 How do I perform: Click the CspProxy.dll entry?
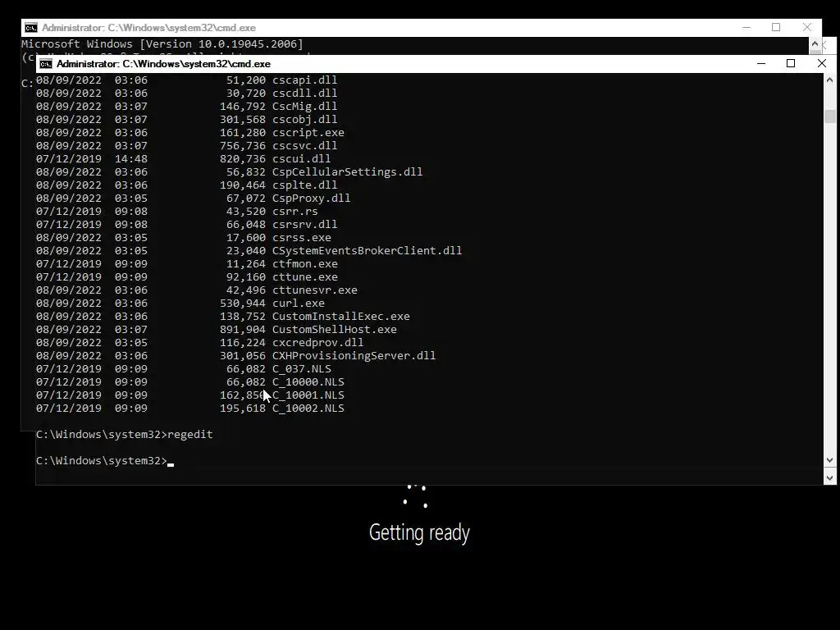tap(193, 199)
